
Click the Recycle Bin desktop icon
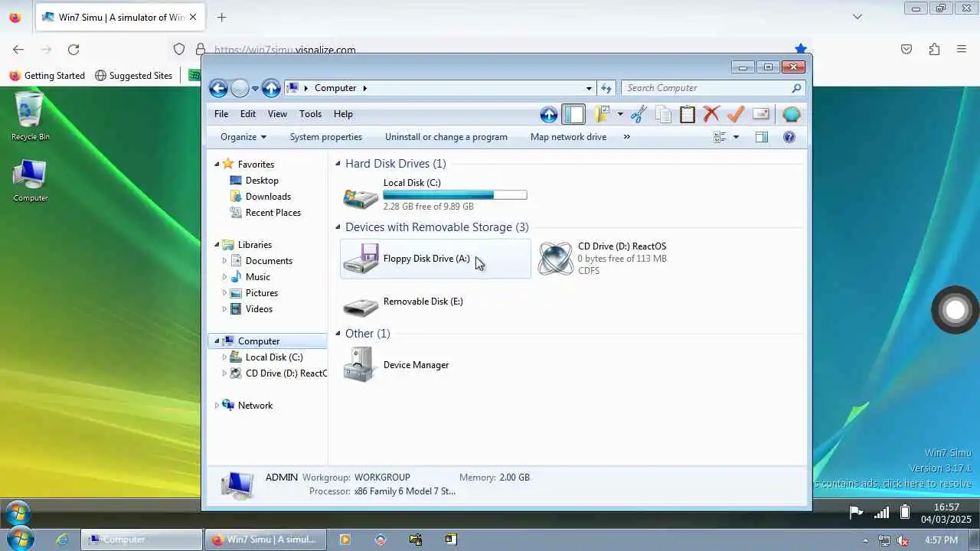click(30, 116)
